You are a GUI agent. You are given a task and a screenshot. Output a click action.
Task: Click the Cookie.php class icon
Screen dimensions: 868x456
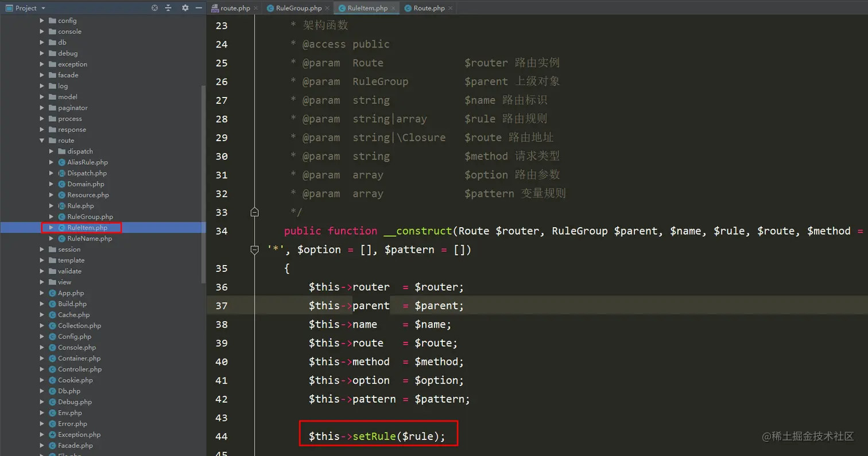point(52,380)
